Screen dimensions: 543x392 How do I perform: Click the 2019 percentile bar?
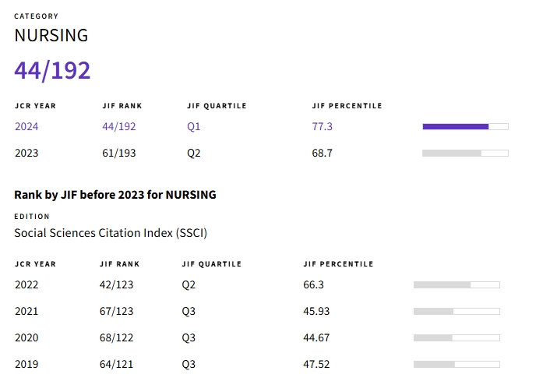pos(457,364)
